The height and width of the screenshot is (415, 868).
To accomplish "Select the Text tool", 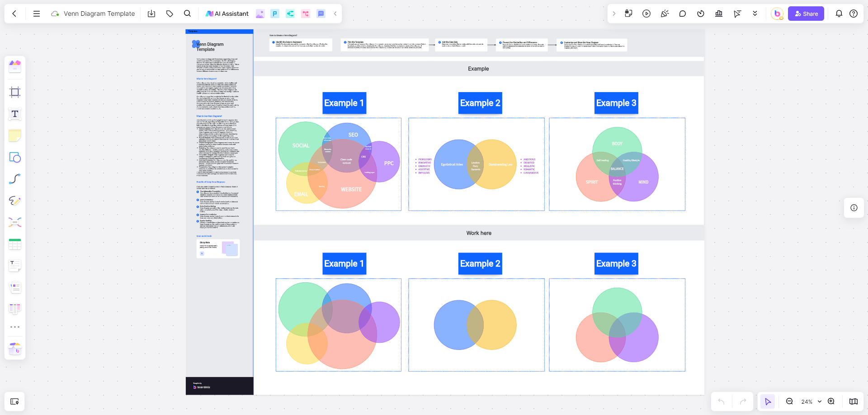I will point(15,114).
